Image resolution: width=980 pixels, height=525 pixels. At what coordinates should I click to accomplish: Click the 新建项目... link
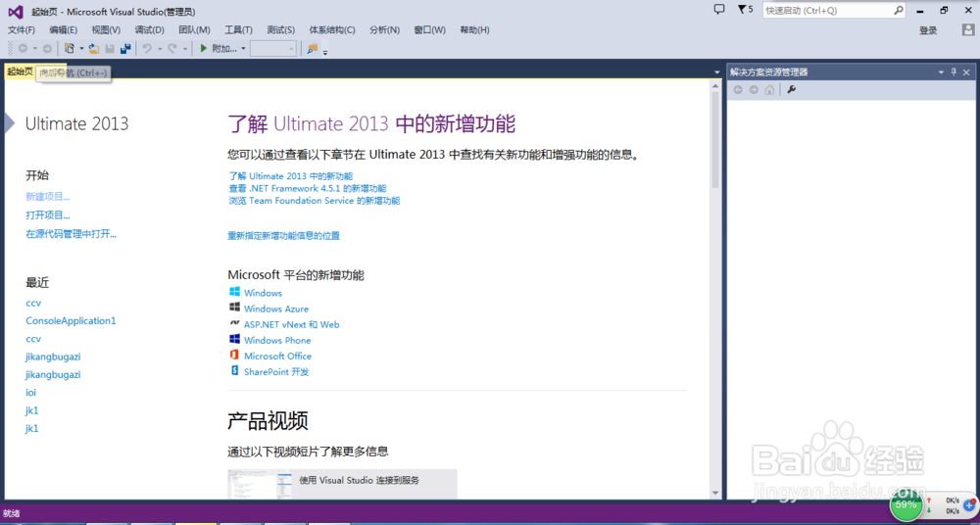click(47, 197)
